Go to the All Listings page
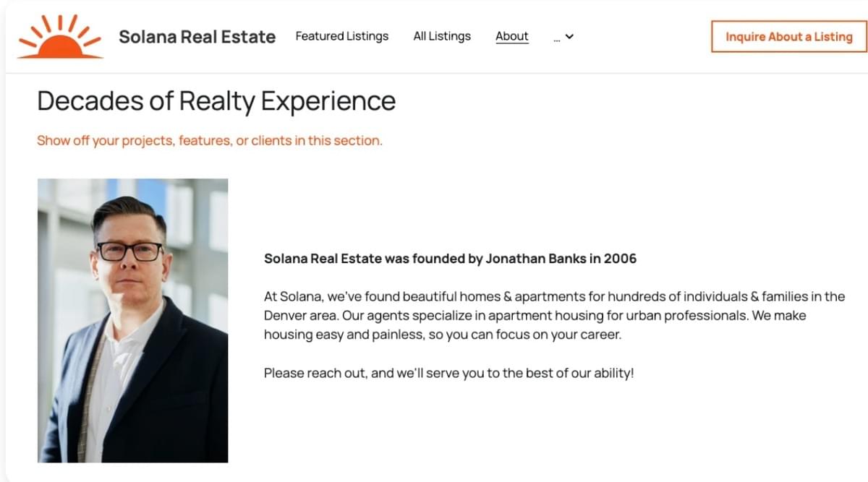The height and width of the screenshot is (482, 868). (x=442, y=36)
